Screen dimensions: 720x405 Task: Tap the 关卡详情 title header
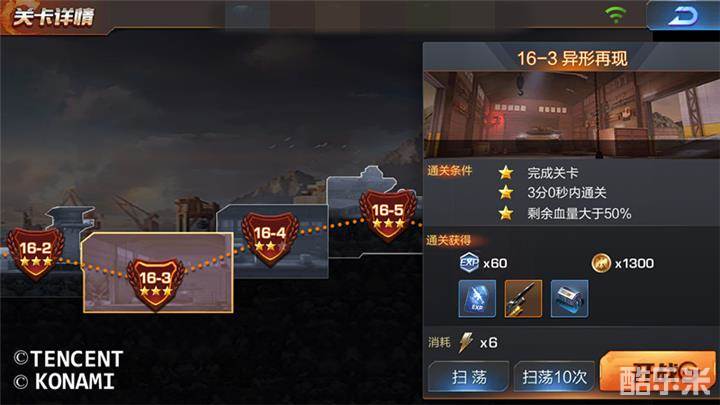(53, 17)
